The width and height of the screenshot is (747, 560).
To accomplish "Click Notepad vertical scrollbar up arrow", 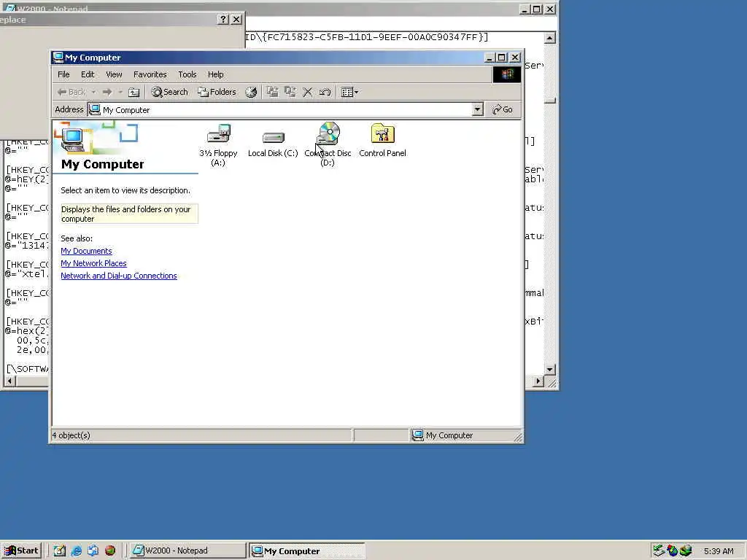I will coord(550,38).
